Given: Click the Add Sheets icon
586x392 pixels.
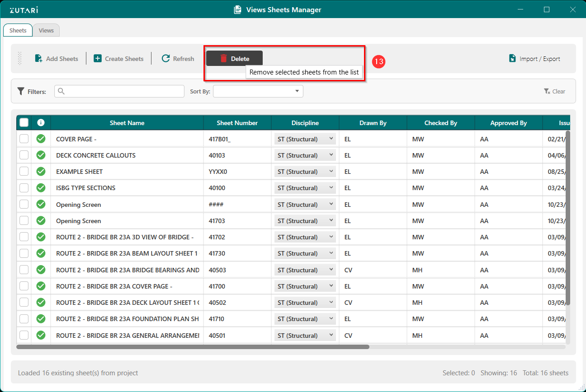Looking at the screenshot, I should tap(39, 59).
